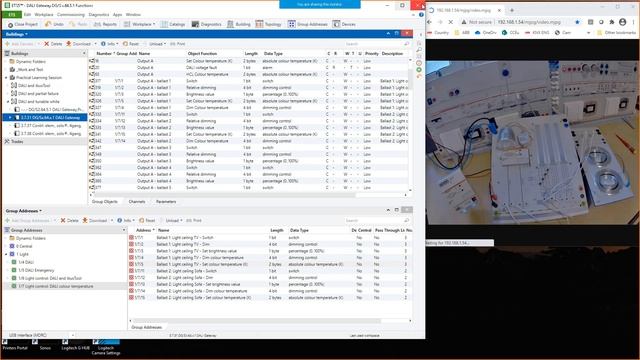640x360 pixels.
Task: Stop loading the page in Chrome
Action: click(451, 22)
